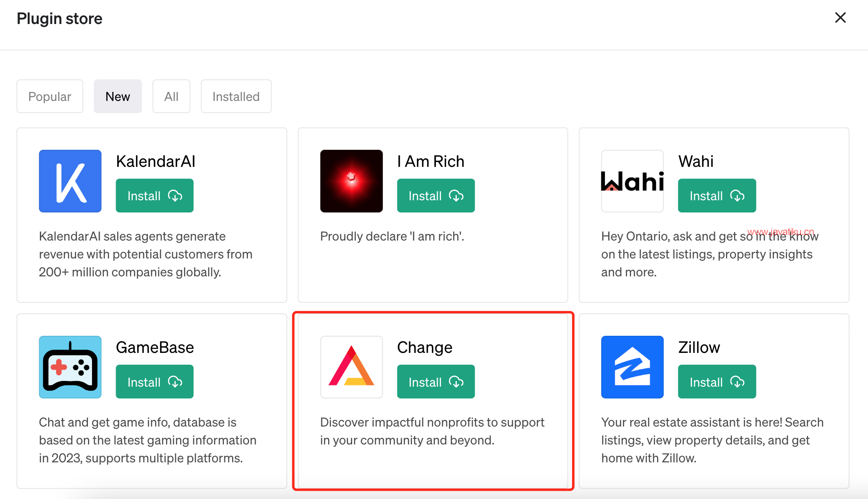Click the KalendarAI plugin logo
The image size is (868, 499).
click(70, 181)
